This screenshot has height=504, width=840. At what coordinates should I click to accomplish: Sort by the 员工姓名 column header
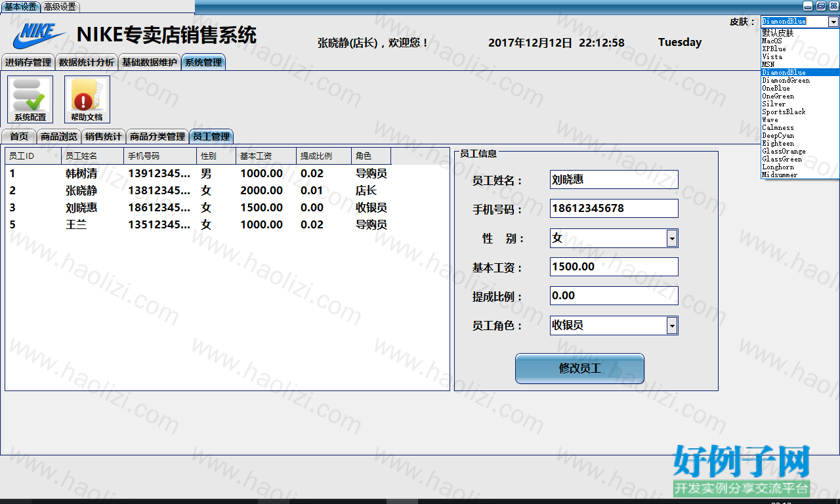click(93, 156)
